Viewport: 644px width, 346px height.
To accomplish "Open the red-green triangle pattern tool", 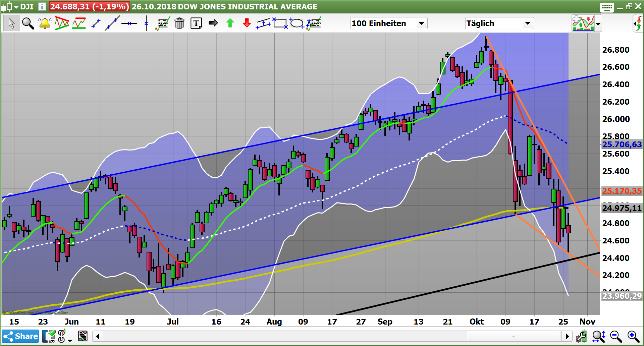I will click(62, 23).
